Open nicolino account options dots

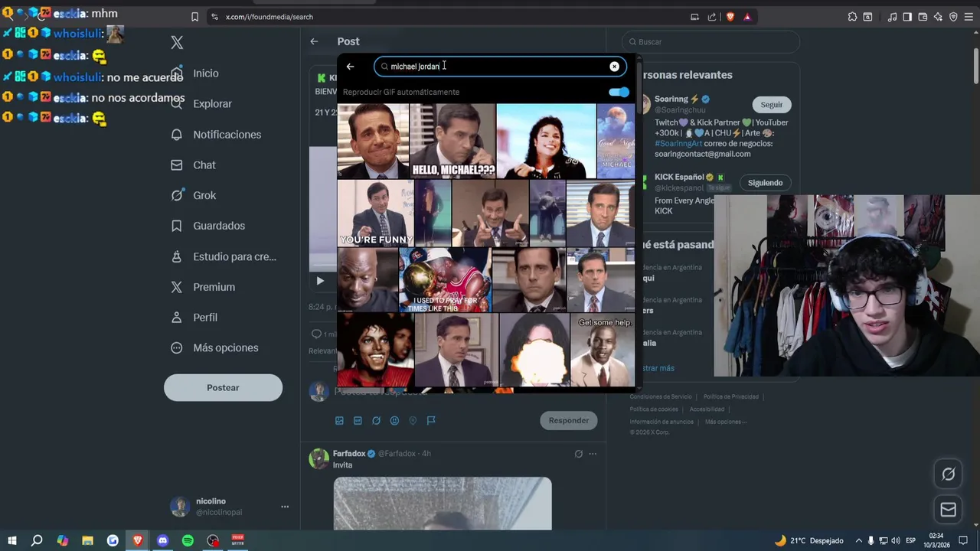(x=285, y=507)
